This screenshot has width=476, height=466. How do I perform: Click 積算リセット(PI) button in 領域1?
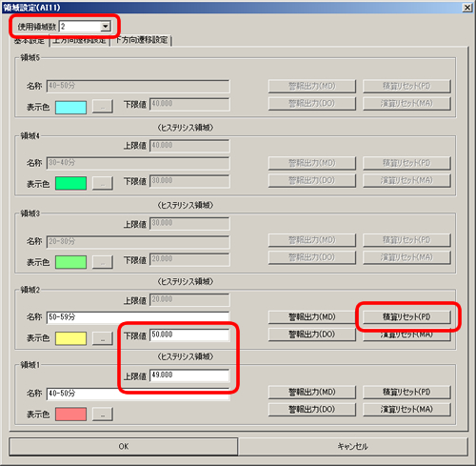[407, 392]
